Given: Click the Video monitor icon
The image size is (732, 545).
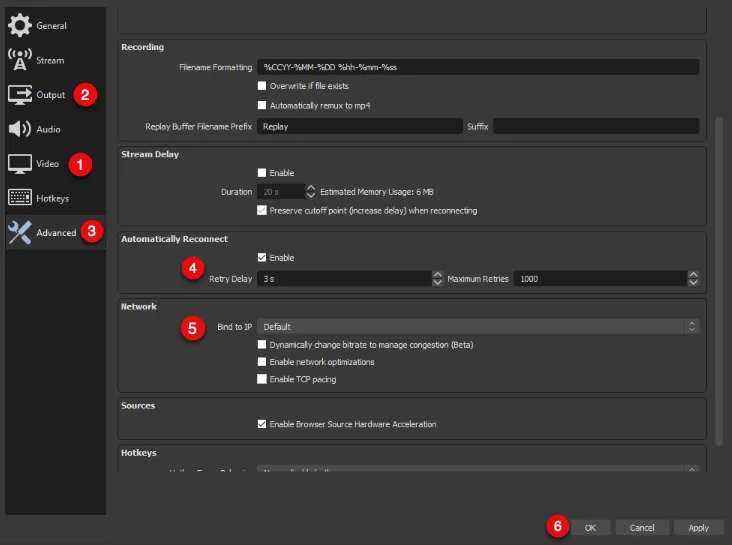Looking at the screenshot, I should click(20, 164).
